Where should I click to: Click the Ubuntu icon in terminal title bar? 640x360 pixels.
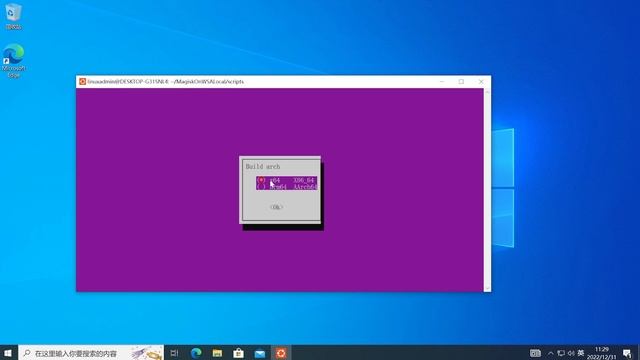(x=82, y=82)
